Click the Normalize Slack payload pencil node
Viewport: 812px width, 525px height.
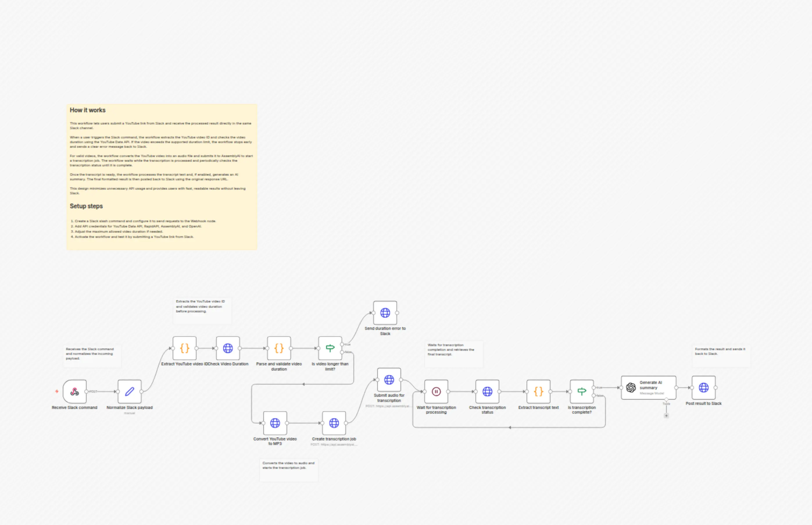(x=129, y=391)
